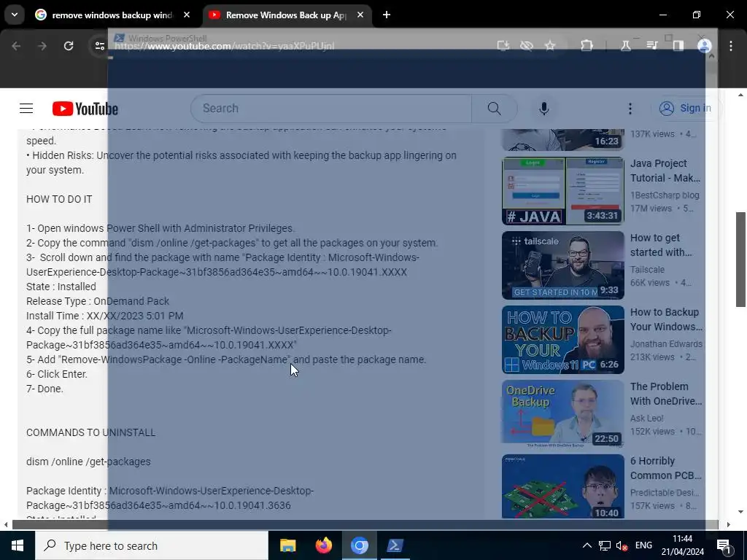Reload the page in Chrome
This screenshot has height=560, width=747.
(69, 46)
